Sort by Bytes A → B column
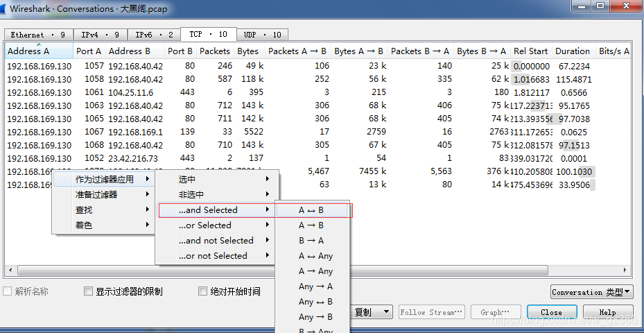Screen dimensions: 644x333 (x=359, y=51)
